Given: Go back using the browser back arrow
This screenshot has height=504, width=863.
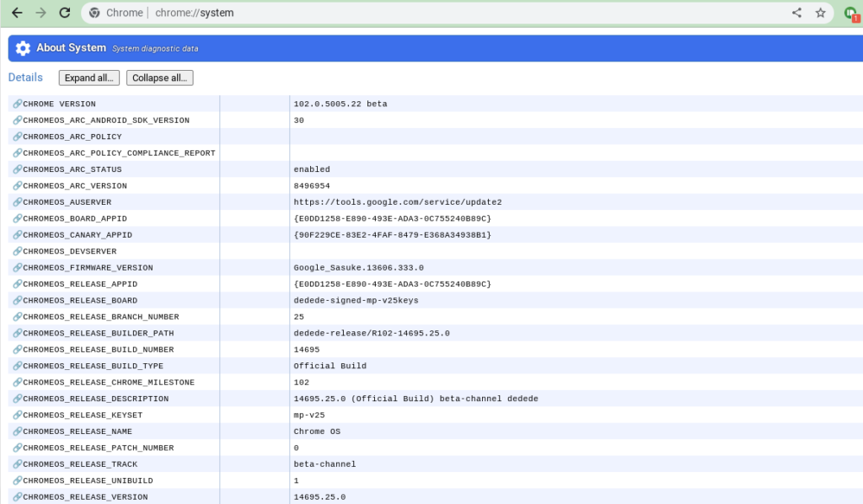Looking at the screenshot, I should coord(17,13).
